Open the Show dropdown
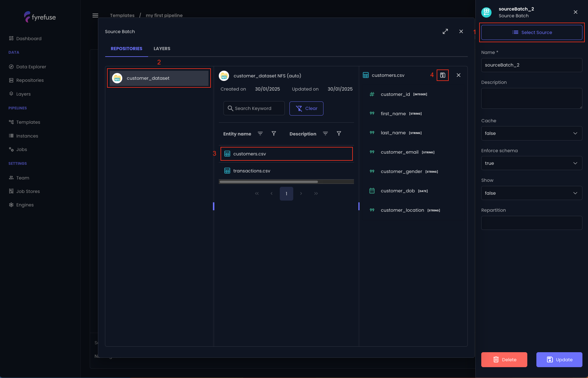This screenshot has height=378, width=588. click(532, 193)
